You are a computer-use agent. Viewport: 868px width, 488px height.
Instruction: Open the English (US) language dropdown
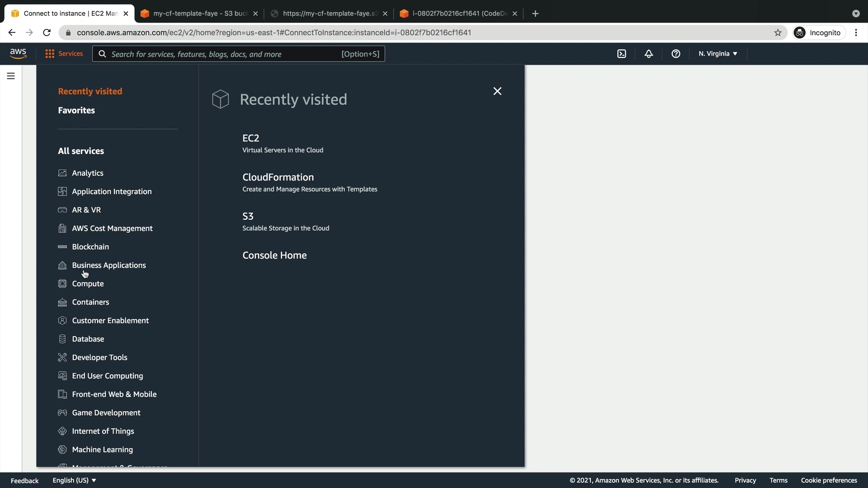click(74, 480)
